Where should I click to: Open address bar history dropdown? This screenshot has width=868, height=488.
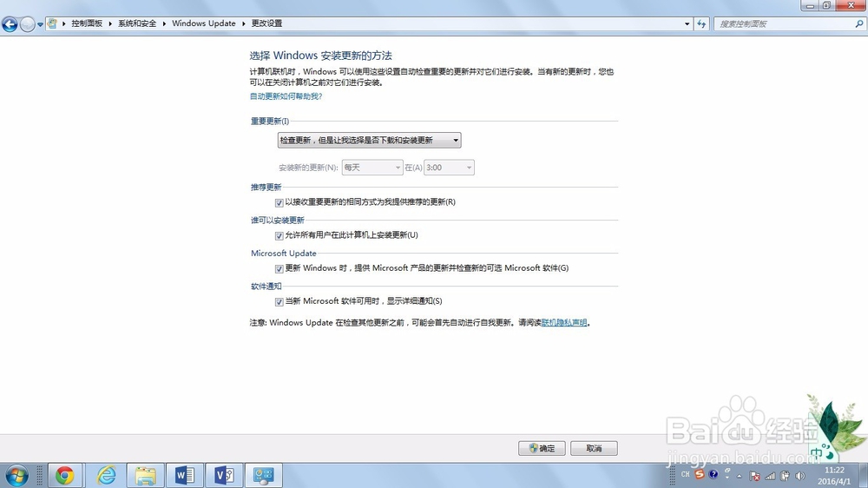click(x=687, y=23)
